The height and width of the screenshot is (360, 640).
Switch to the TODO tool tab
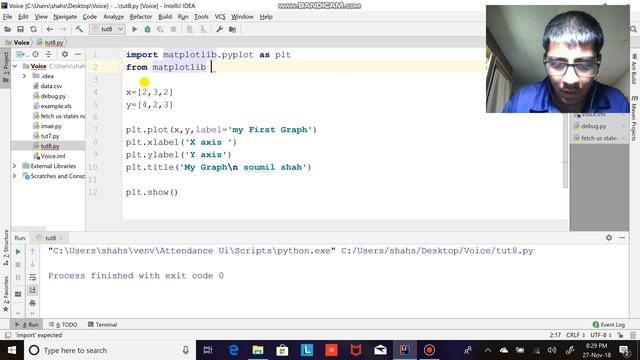click(63, 324)
